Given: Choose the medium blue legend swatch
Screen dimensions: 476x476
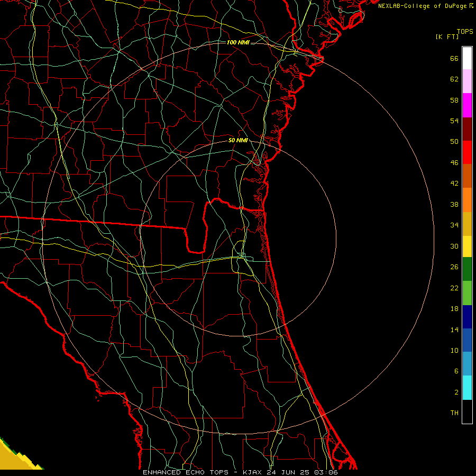Looking at the screenshot, I should 467,340.
